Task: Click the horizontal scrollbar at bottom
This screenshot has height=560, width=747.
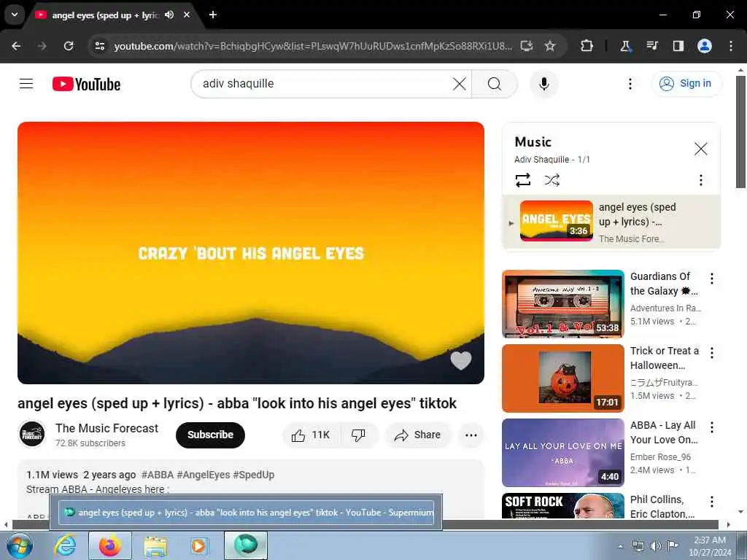Action: (x=365, y=525)
